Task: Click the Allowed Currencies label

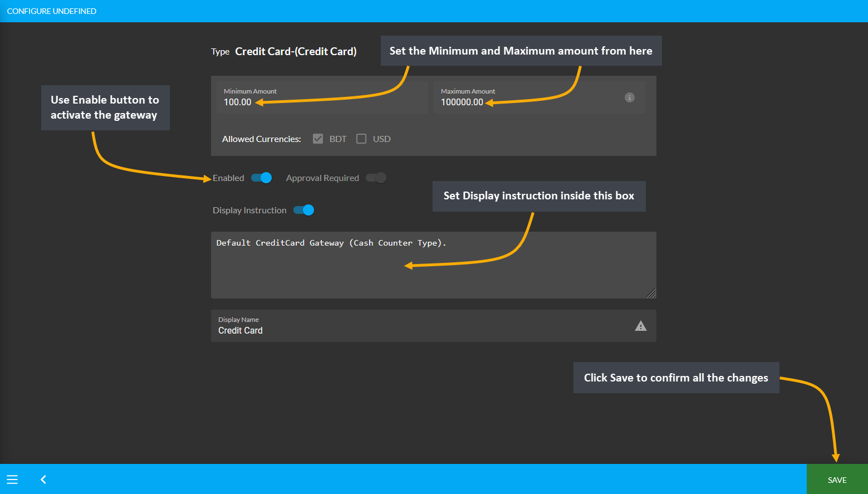Action: [261, 139]
